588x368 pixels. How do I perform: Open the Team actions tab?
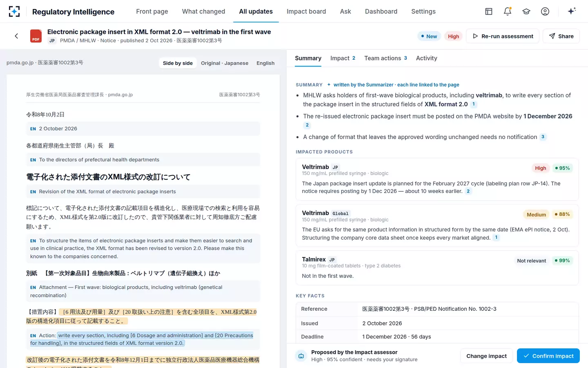[x=385, y=58]
